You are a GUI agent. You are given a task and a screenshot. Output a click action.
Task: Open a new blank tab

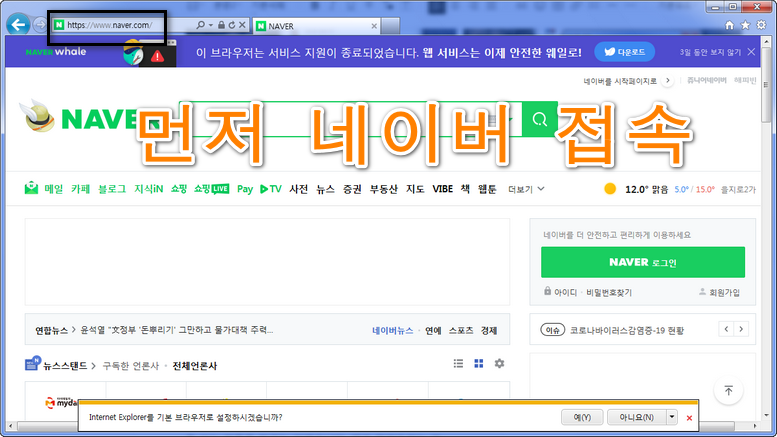coord(390,26)
